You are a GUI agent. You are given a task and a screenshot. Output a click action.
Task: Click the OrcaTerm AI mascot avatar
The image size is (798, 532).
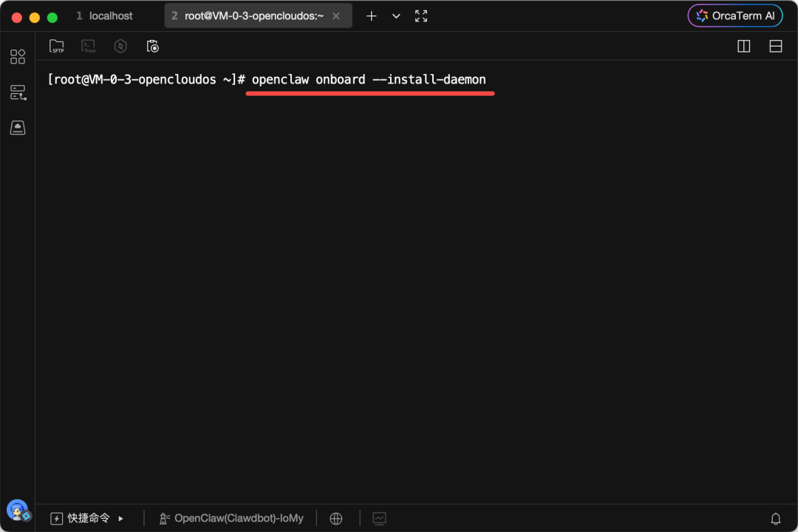[x=18, y=510]
